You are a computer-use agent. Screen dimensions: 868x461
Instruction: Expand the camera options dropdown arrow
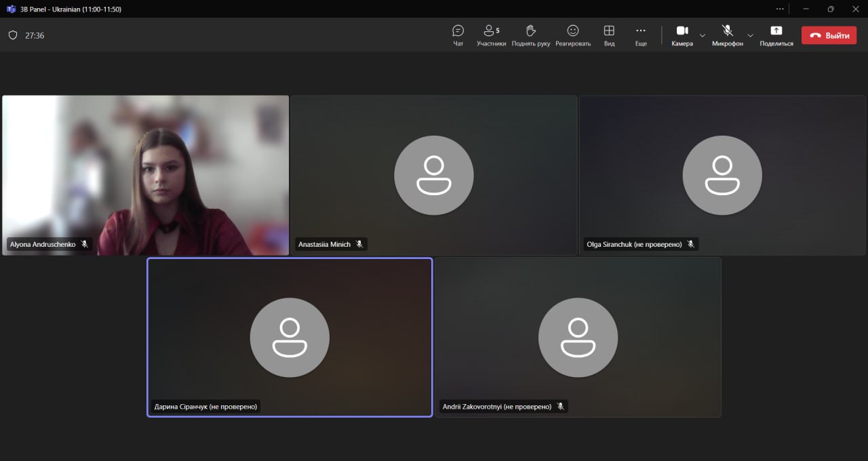pyautogui.click(x=703, y=35)
